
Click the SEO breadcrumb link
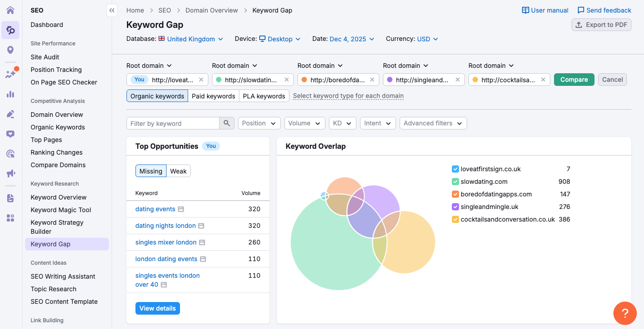[165, 10]
